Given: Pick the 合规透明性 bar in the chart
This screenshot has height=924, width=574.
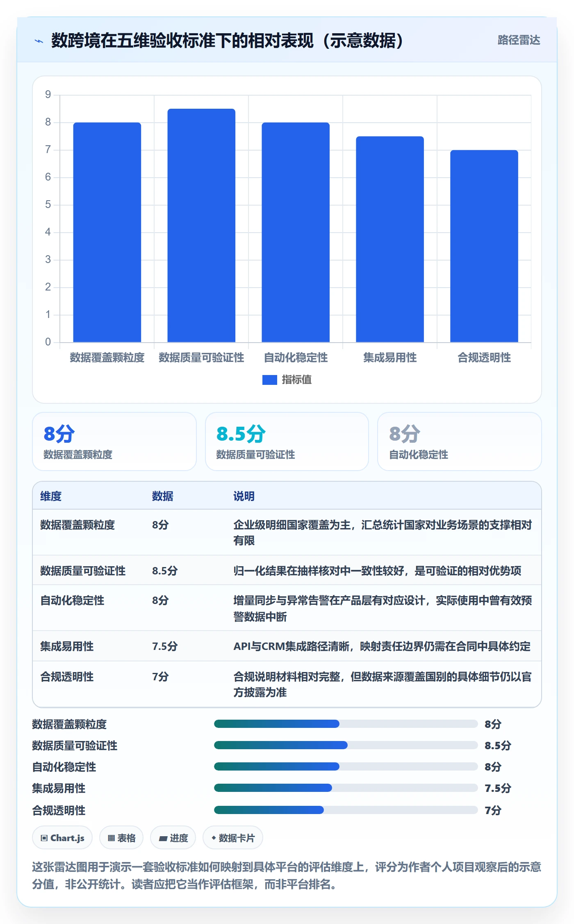Looking at the screenshot, I should [x=484, y=246].
